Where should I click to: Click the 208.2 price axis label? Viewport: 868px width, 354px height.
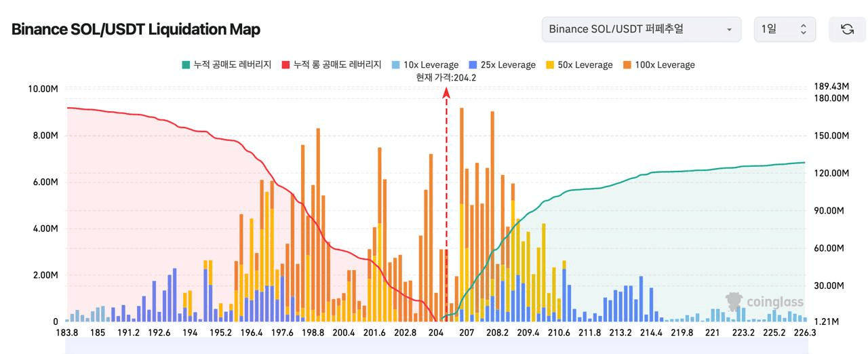498,333
